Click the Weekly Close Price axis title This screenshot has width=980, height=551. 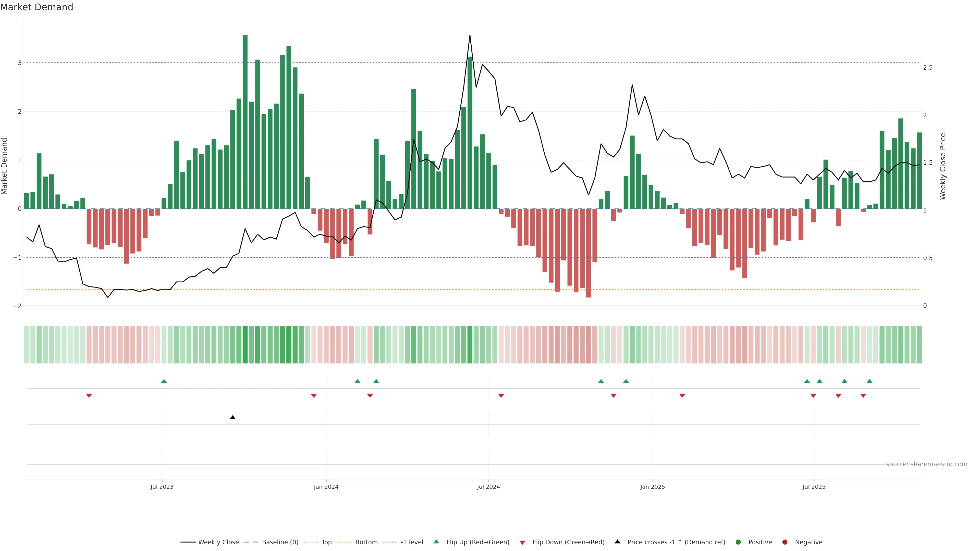[x=943, y=166]
